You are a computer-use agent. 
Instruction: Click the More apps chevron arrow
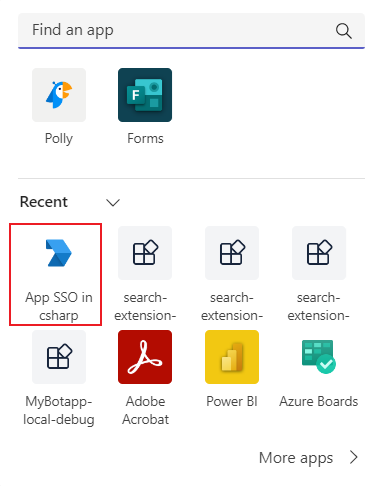pos(354,457)
